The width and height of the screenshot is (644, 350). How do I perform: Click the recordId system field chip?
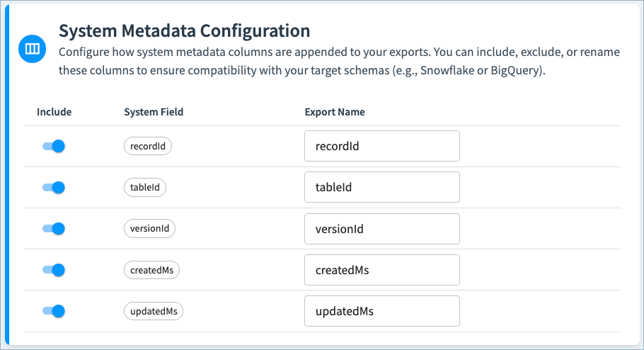[148, 146]
